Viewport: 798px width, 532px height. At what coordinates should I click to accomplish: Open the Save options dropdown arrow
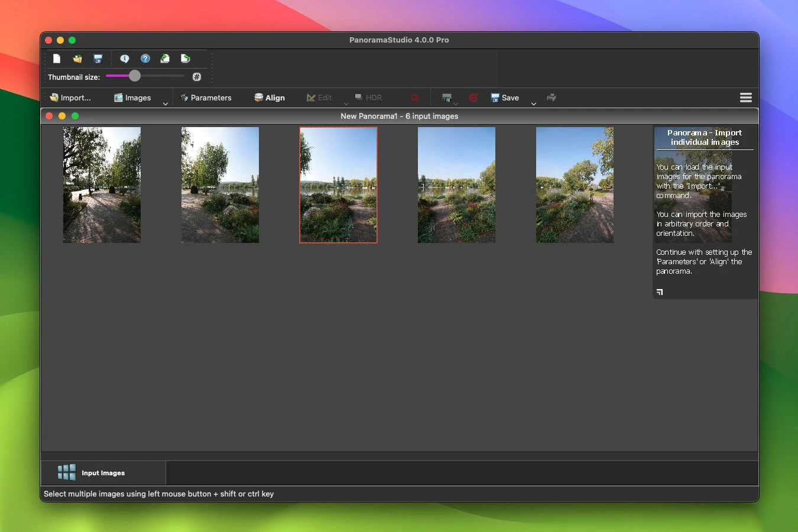coord(534,104)
